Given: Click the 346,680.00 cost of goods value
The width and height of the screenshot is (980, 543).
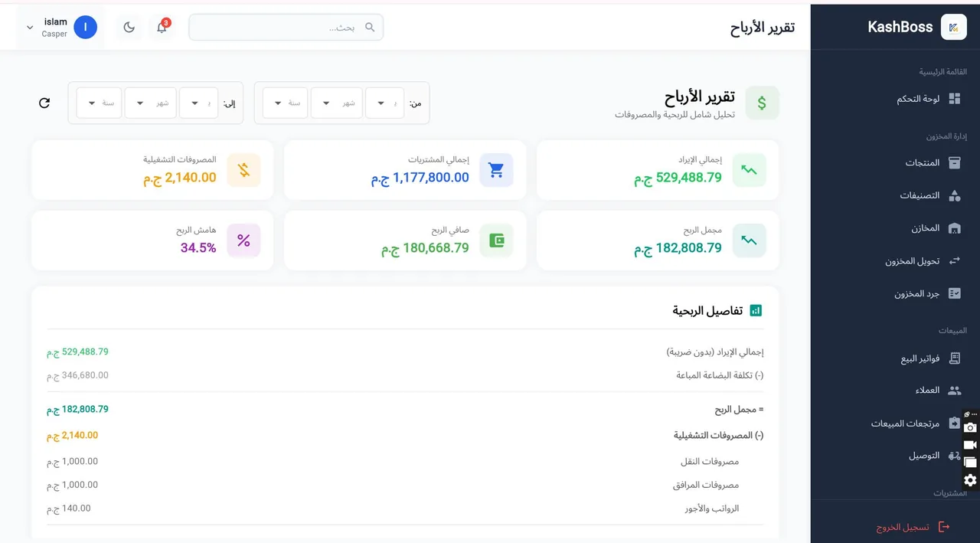Looking at the screenshot, I should coord(77,375).
